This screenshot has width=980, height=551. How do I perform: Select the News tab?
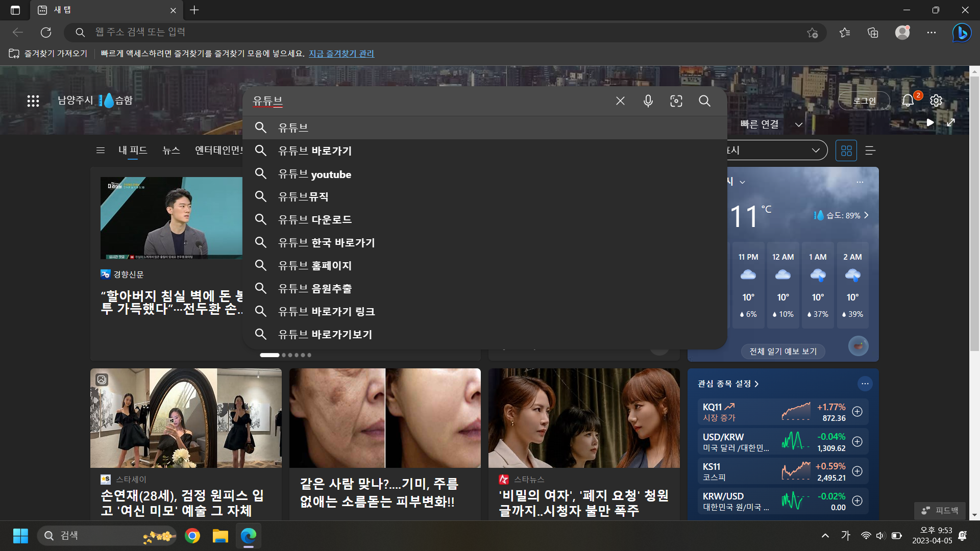pos(171,151)
